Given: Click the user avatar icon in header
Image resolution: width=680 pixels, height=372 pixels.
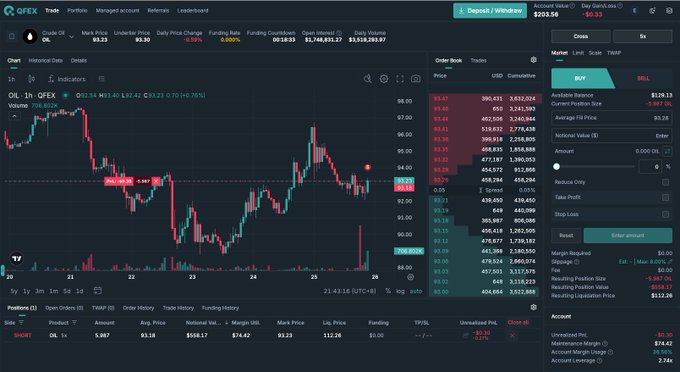Looking at the screenshot, I should click(634, 11).
